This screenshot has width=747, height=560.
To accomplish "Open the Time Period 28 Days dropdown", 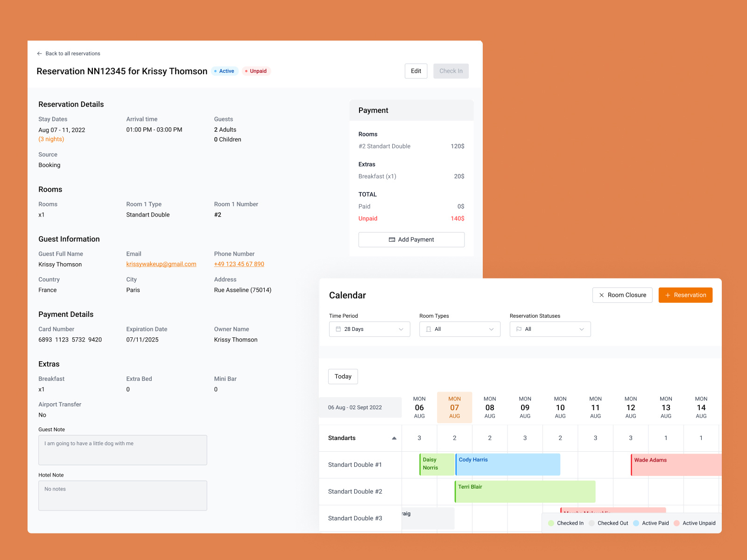I will coord(369,329).
